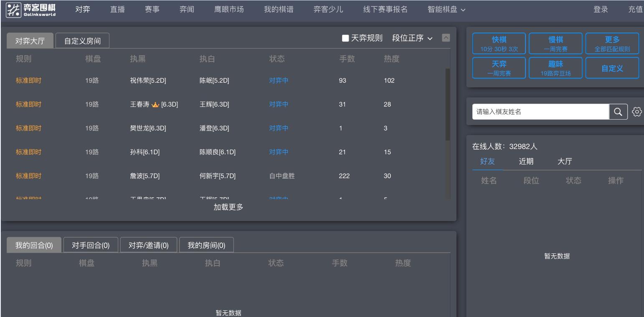Select the 趣味 19路弈豆场 mode
The height and width of the screenshot is (317, 644).
(x=556, y=67)
